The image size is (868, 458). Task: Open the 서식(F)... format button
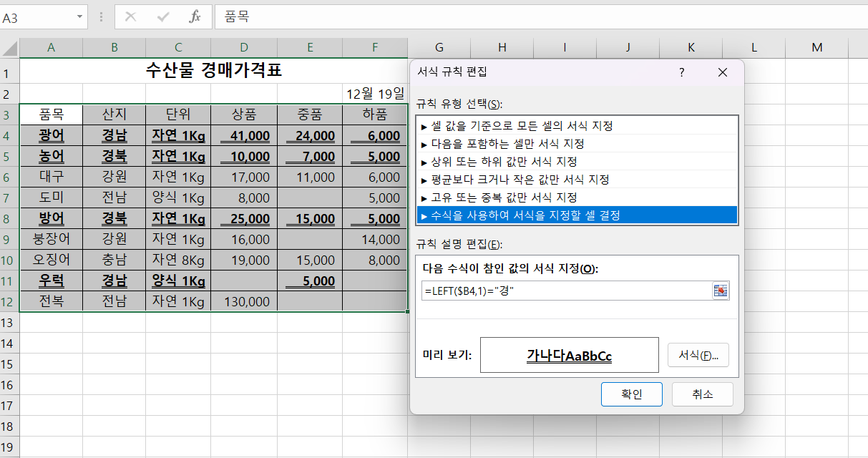(698, 355)
